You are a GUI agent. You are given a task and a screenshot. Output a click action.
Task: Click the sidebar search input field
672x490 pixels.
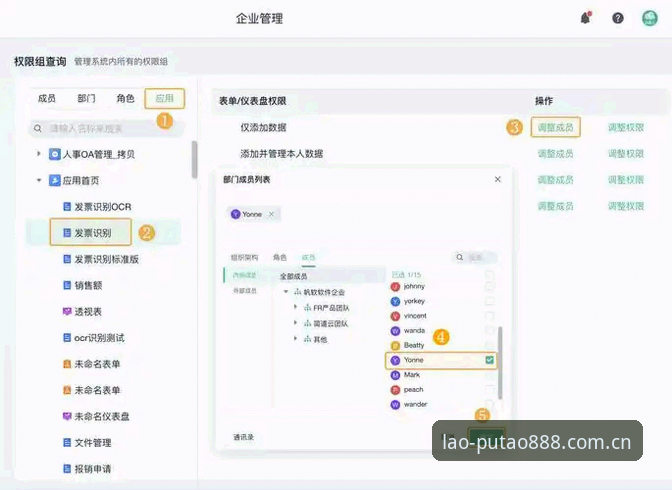106,128
